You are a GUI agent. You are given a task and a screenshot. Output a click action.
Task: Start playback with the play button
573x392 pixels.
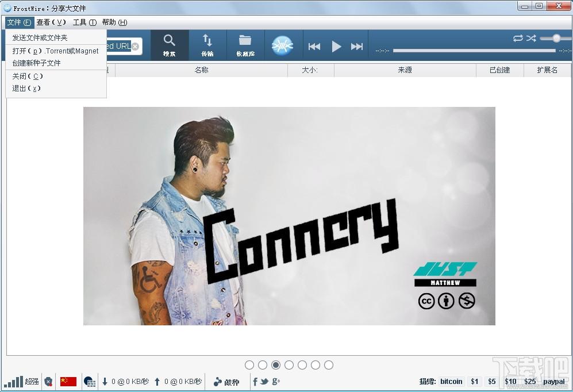pos(336,47)
